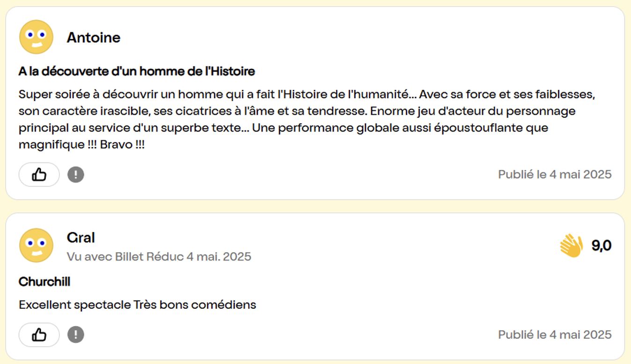Click the 9,0 rating score
631x364 pixels.
tap(601, 246)
